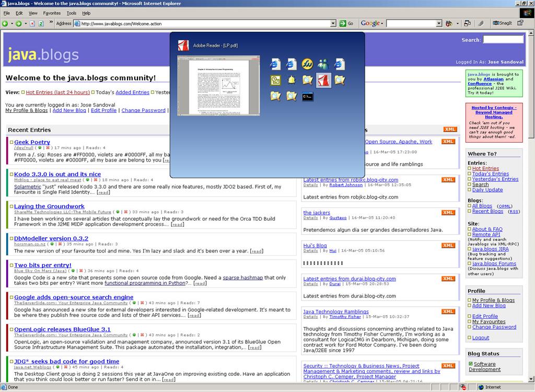Open the Remote API link in the Site section
Viewport: 535px width, 392px height.
486,234
